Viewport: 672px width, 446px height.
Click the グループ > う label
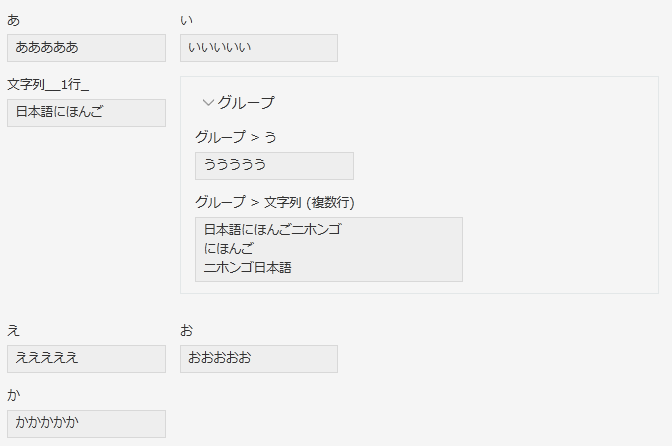click(x=235, y=137)
